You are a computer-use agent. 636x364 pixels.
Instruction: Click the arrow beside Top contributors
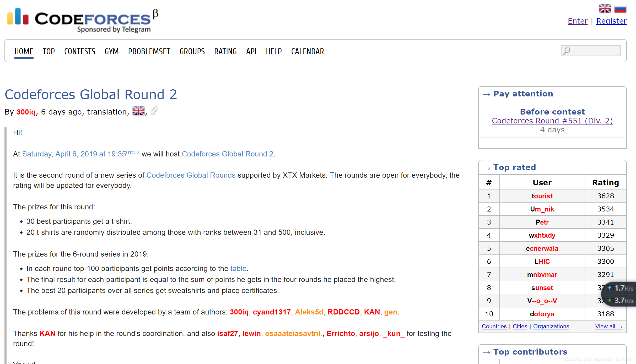coord(486,352)
